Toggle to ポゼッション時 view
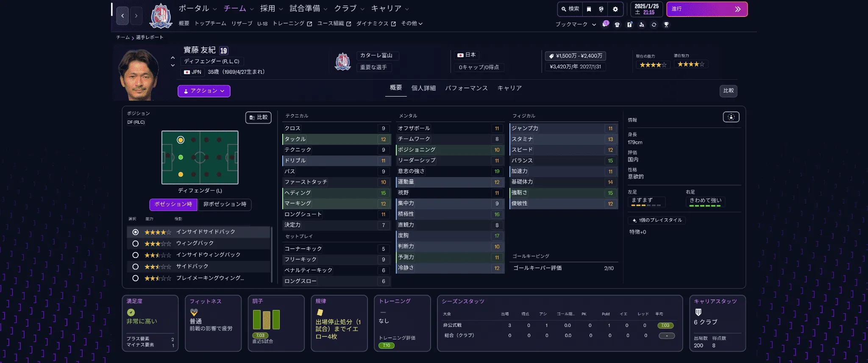This screenshot has width=868, height=363. coord(173,205)
